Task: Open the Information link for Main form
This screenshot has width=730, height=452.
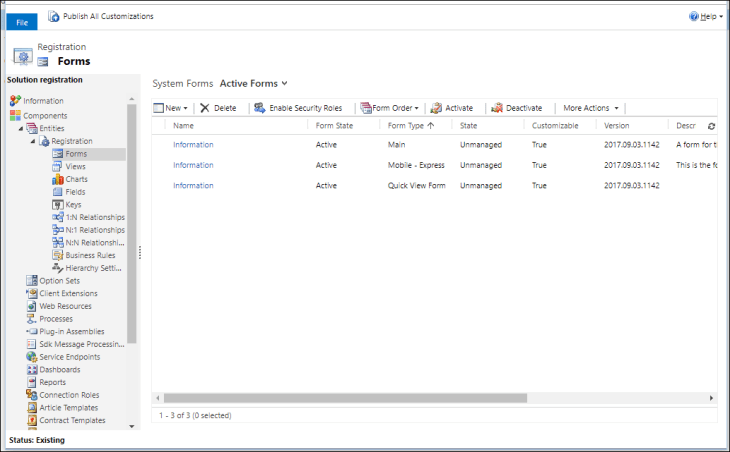Action: pos(193,145)
